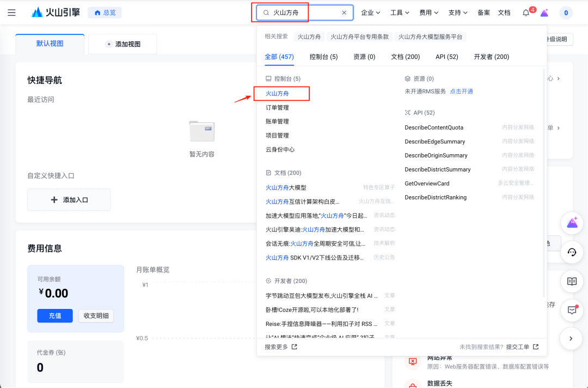Open the 费用 dropdown menu

429,13
